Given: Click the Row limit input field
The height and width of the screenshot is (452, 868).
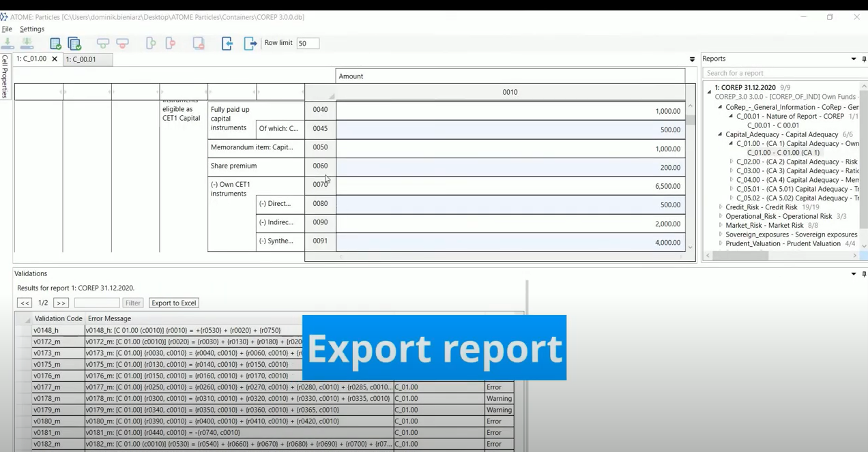Looking at the screenshot, I should click(x=308, y=44).
